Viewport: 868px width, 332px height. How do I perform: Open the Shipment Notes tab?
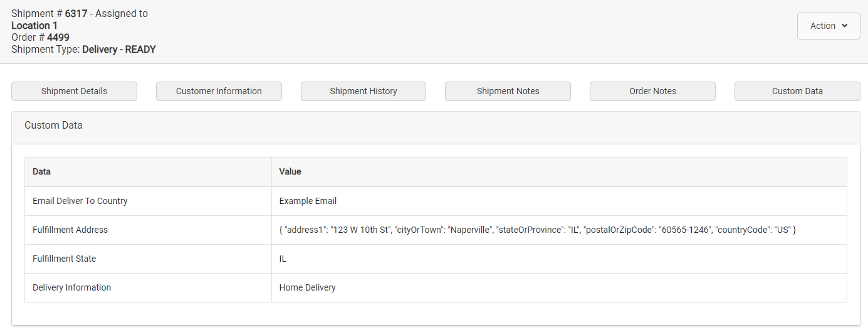(x=508, y=91)
